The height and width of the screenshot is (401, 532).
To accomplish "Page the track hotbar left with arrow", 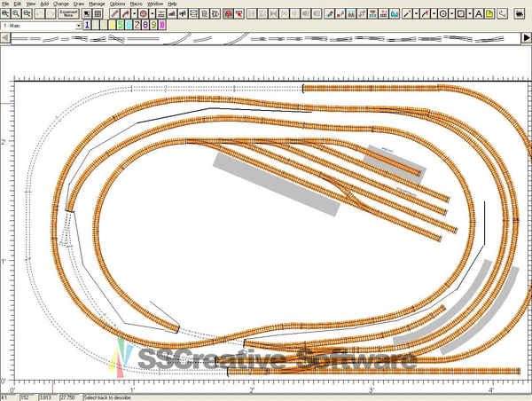I will pyautogui.click(x=5, y=37).
